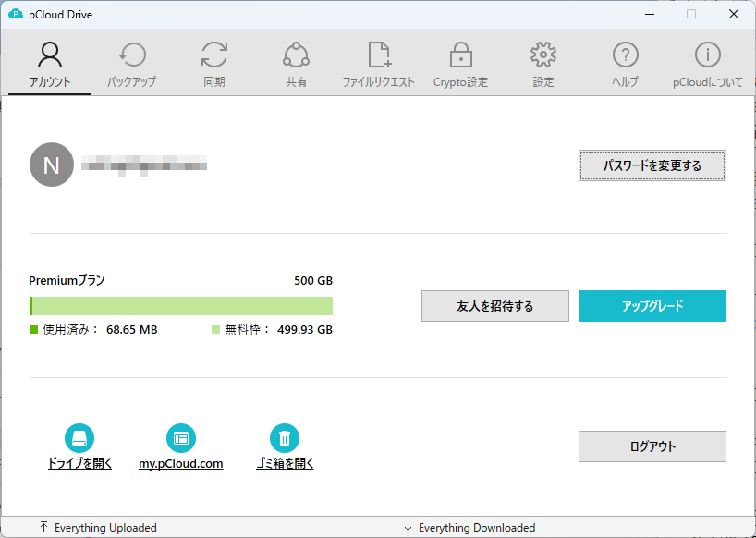Open Crypto設定 tab
Image resolution: width=756 pixels, height=538 pixels.
[460, 64]
